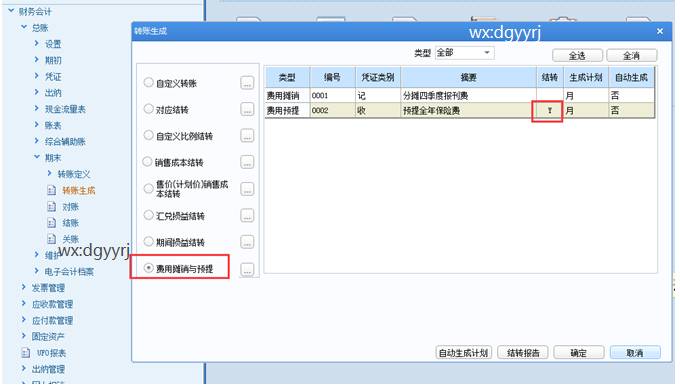Expand the 设置 tree node
This screenshot has width=680, height=385.
point(36,43)
